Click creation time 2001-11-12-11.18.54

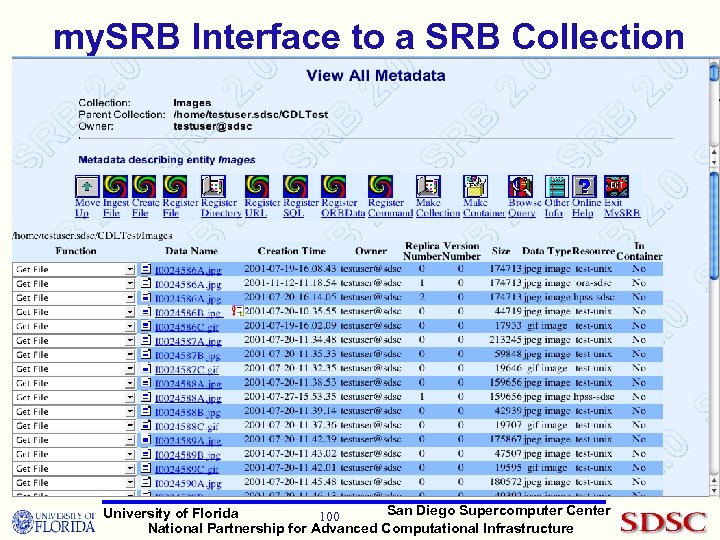[x=290, y=283]
